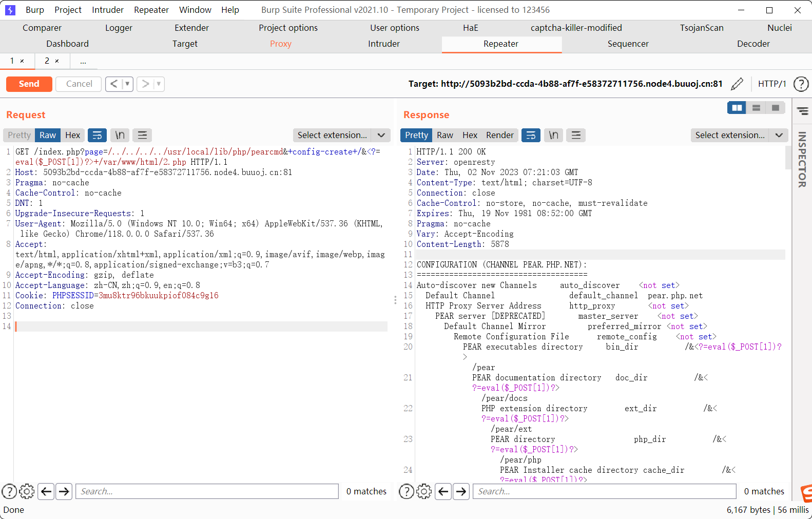Go forward in request history arrow

[x=146, y=84]
